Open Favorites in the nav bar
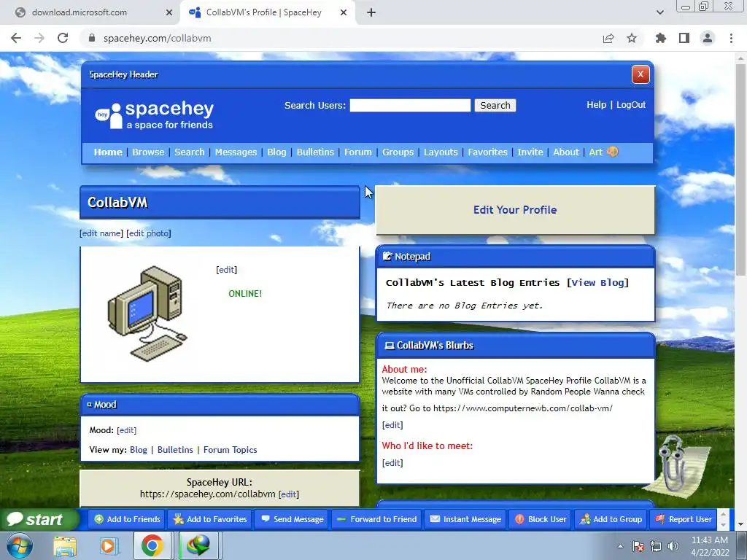The width and height of the screenshot is (747, 560). (x=487, y=152)
